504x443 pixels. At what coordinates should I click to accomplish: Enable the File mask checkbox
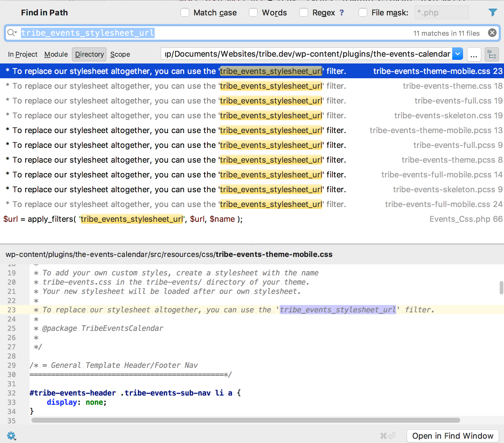coord(363,13)
